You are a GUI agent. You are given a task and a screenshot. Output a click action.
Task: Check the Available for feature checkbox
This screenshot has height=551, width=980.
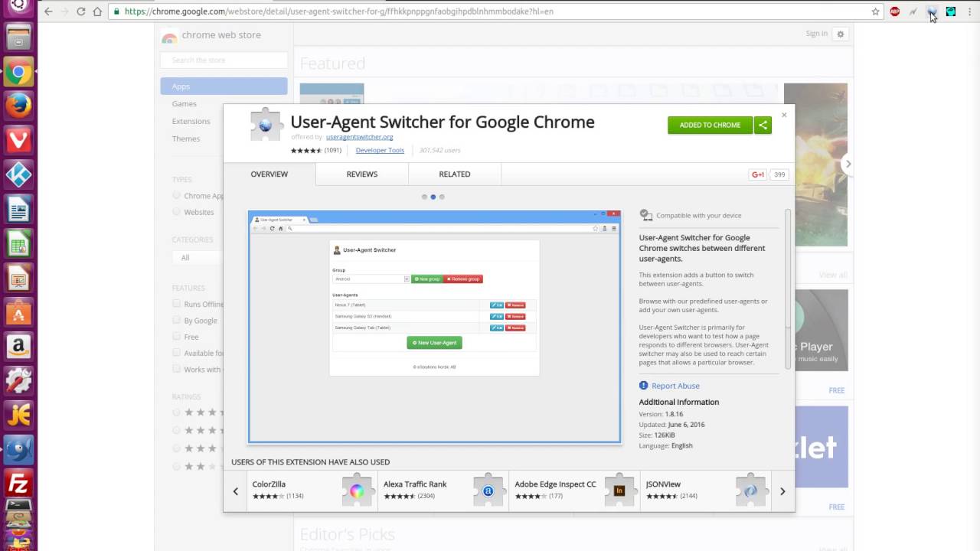coord(176,353)
